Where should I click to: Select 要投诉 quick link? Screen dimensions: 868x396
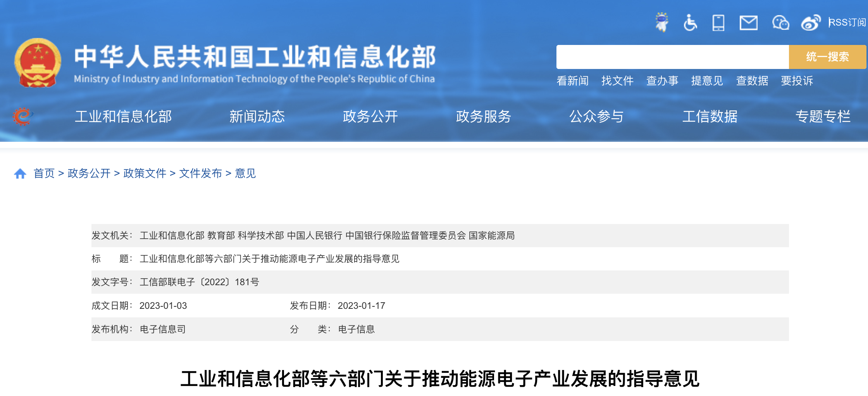click(x=797, y=81)
